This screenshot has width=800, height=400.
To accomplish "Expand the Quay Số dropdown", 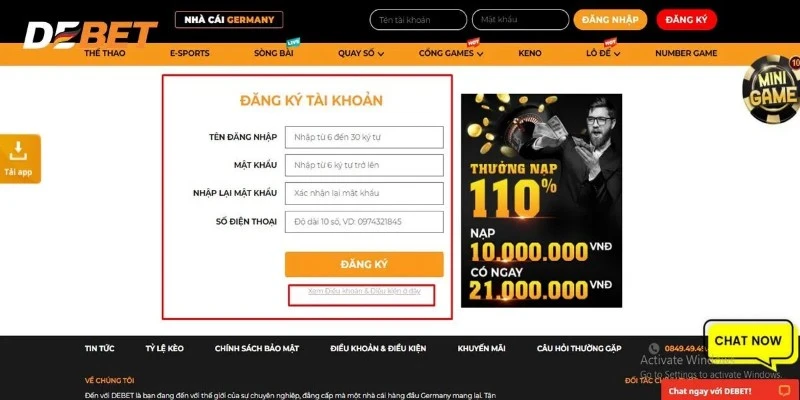I will point(361,53).
